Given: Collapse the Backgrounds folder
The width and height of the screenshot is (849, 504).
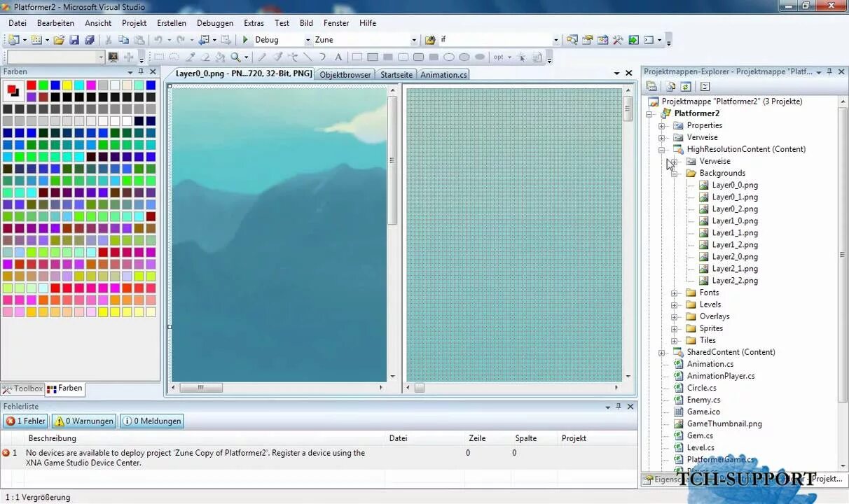Looking at the screenshot, I should pyautogui.click(x=675, y=173).
